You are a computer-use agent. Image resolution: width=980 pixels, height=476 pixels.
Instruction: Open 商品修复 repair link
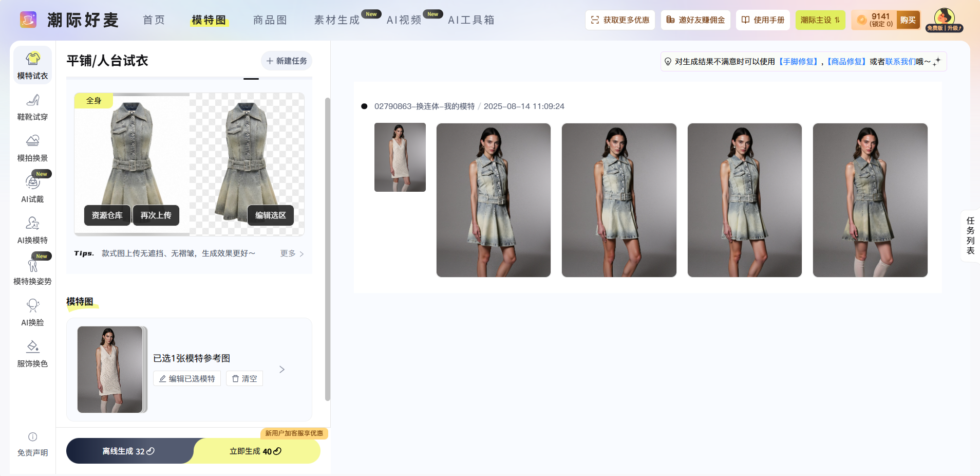point(846,62)
